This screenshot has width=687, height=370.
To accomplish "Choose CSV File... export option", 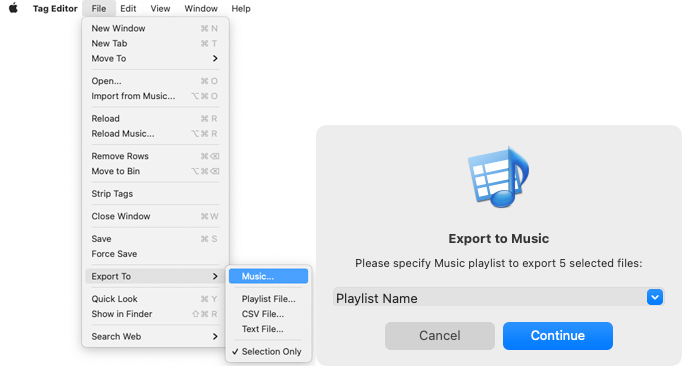I will [268, 314].
